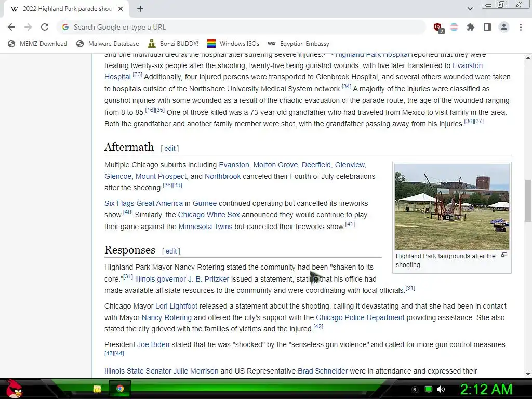The height and width of the screenshot is (399, 532).
Task: Click the scrollbar up arrow
Action: pos(528,58)
